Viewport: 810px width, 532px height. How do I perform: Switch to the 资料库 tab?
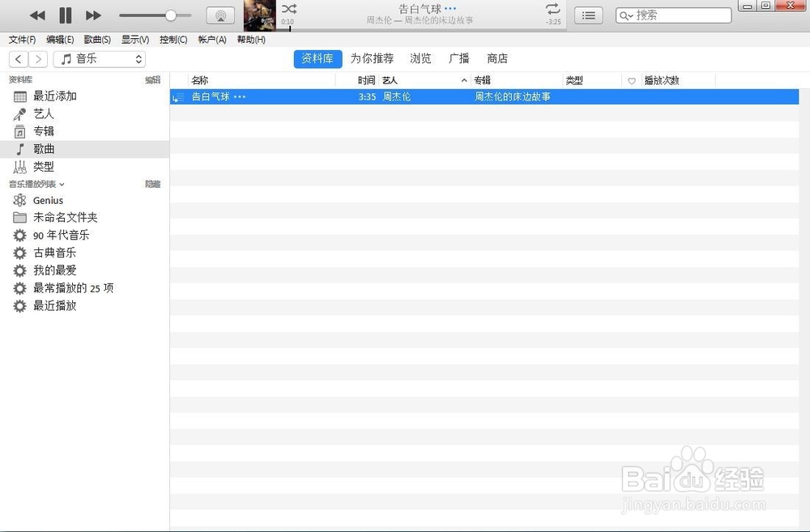318,59
